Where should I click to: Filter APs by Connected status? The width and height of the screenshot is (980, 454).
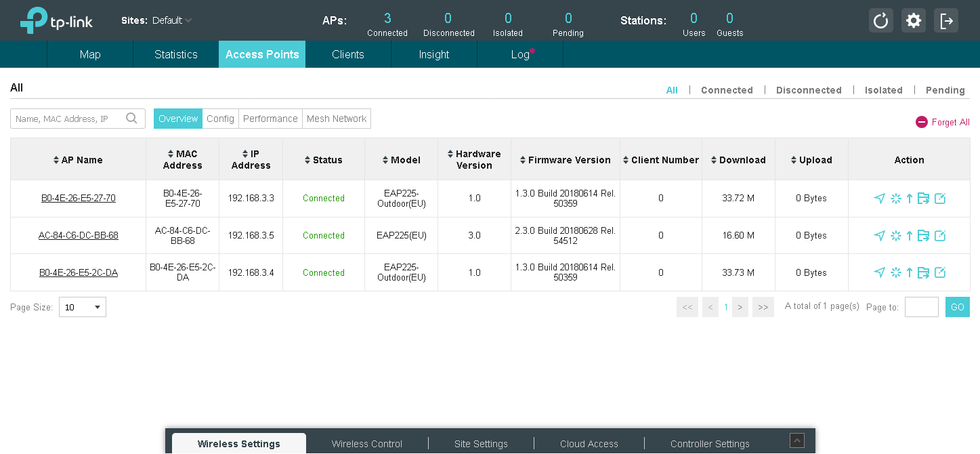pos(727,90)
